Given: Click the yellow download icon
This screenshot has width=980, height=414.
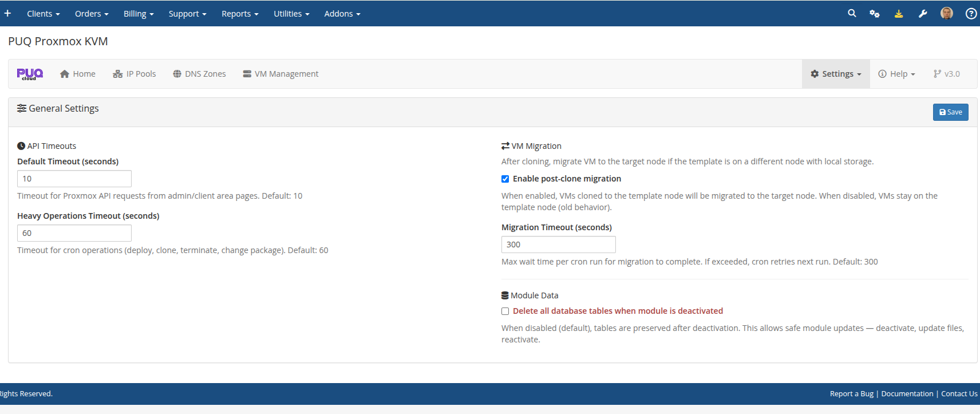Looking at the screenshot, I should point(899,14).
